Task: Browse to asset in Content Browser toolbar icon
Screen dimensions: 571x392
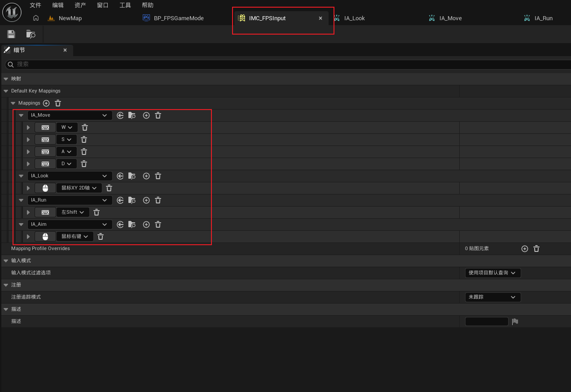Action: (31, 34)
